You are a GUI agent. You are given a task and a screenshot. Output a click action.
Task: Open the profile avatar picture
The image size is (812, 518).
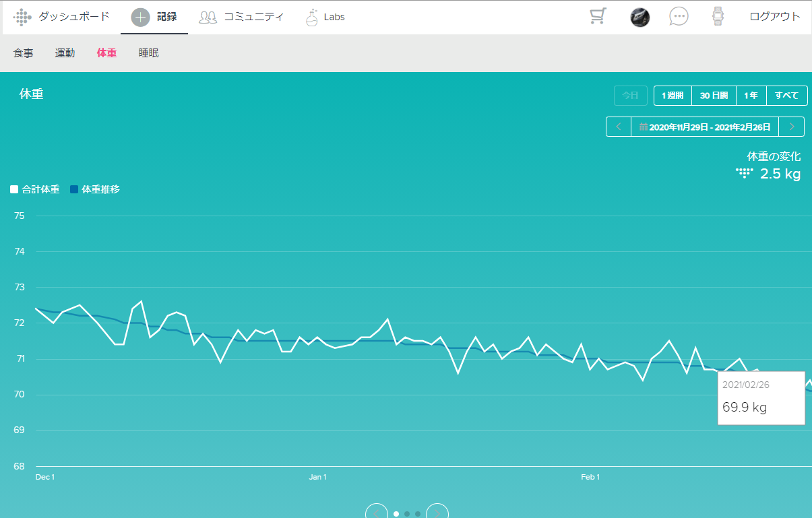point(639,18)
